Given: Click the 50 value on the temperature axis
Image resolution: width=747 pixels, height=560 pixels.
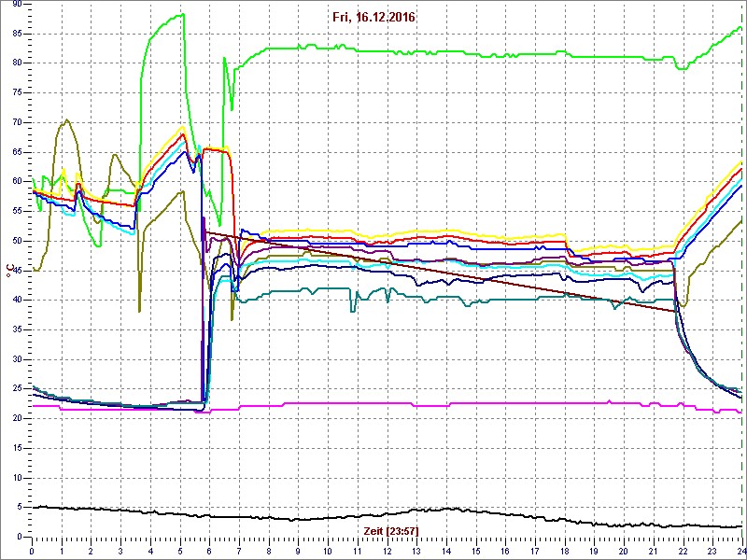Looking at the screenshot, I should (18, 240).
